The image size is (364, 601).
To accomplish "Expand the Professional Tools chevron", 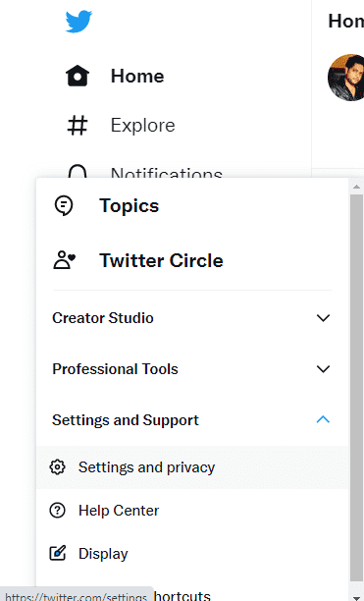I will point(323,369).
